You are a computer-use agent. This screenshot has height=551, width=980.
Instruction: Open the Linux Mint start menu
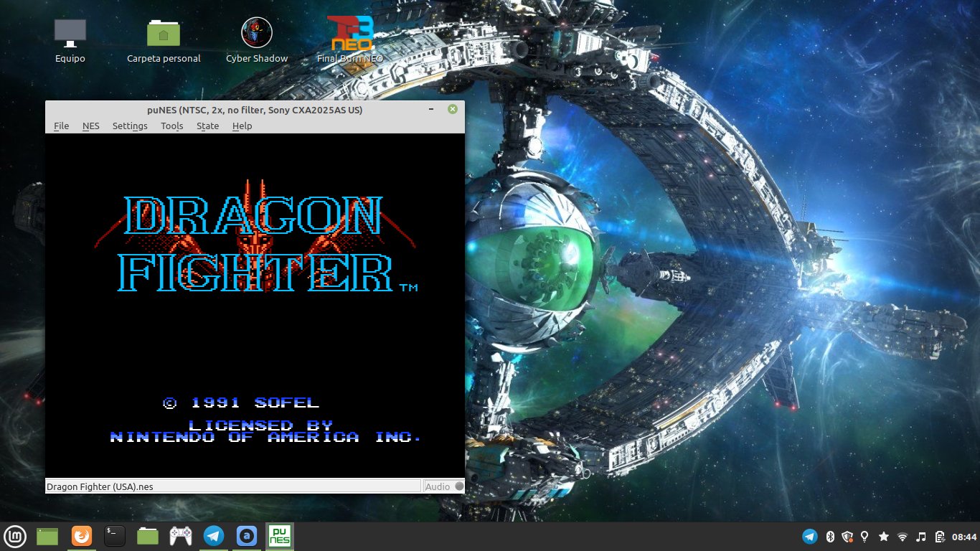pos(16,536)
